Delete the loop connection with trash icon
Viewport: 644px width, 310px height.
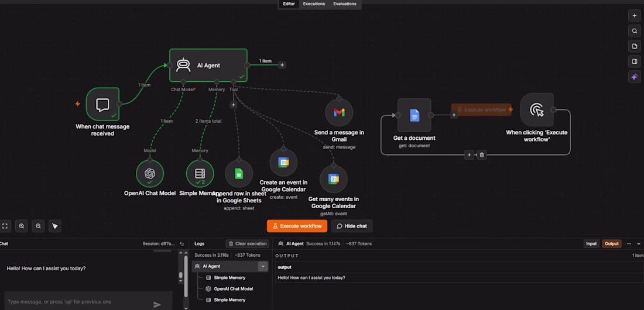click(482, 155)
